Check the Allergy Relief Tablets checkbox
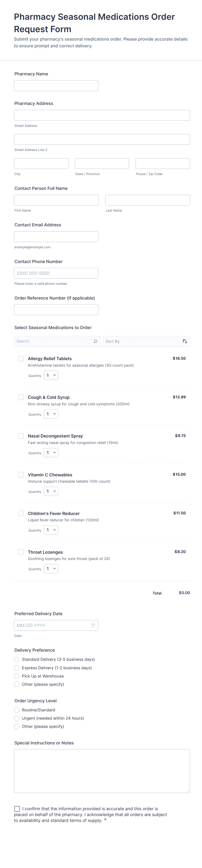Screen dimensions: 202x868 (21, 359)
